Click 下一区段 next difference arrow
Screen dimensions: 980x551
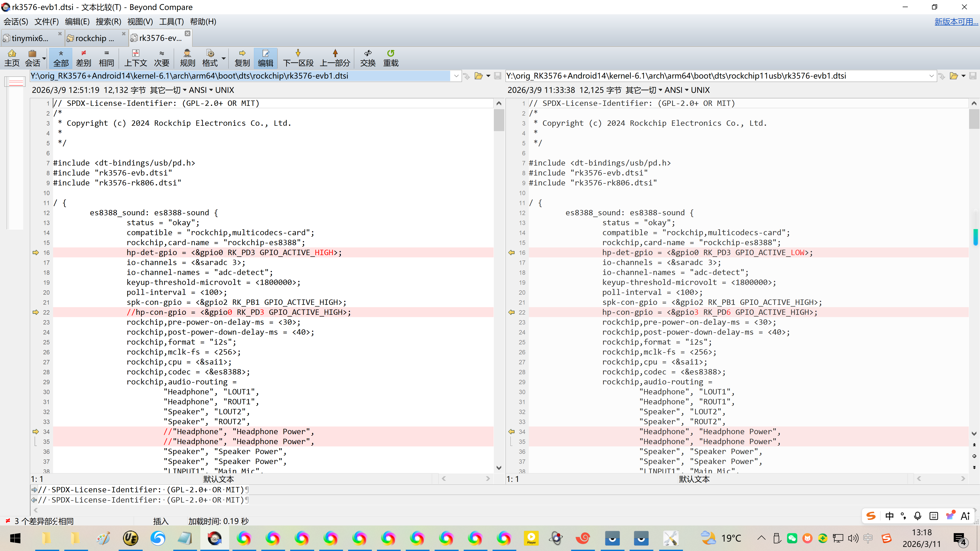298,58
